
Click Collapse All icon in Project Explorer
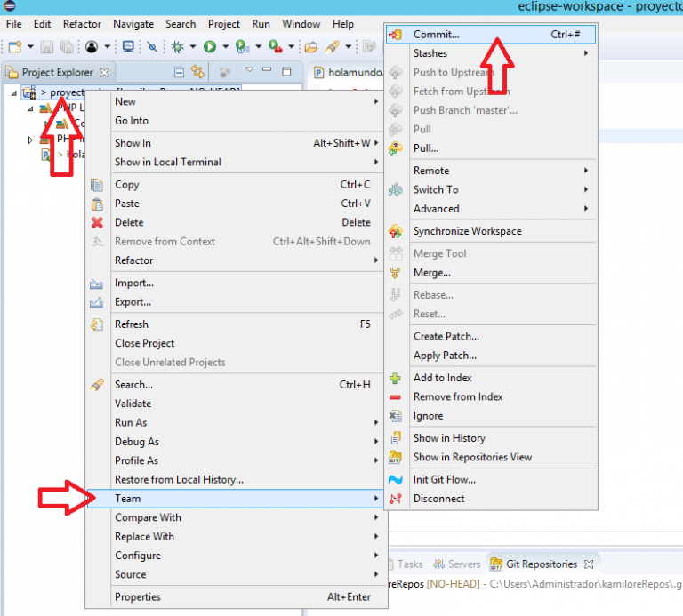click(x=179, y=71)
